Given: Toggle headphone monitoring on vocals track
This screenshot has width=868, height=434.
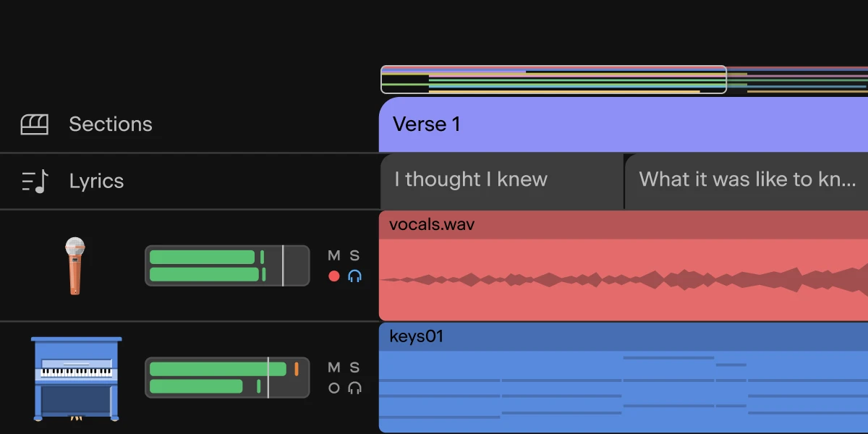Looking at the screenshot, I should (x=354, y=276).
